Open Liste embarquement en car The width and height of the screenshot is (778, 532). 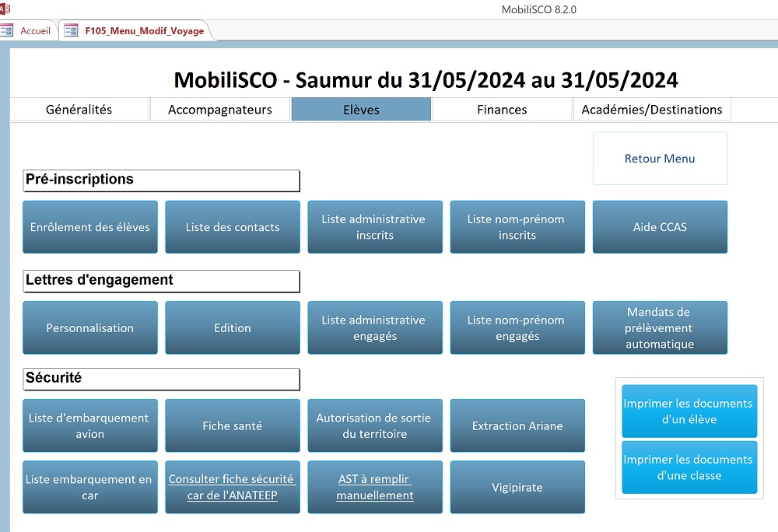90,488
